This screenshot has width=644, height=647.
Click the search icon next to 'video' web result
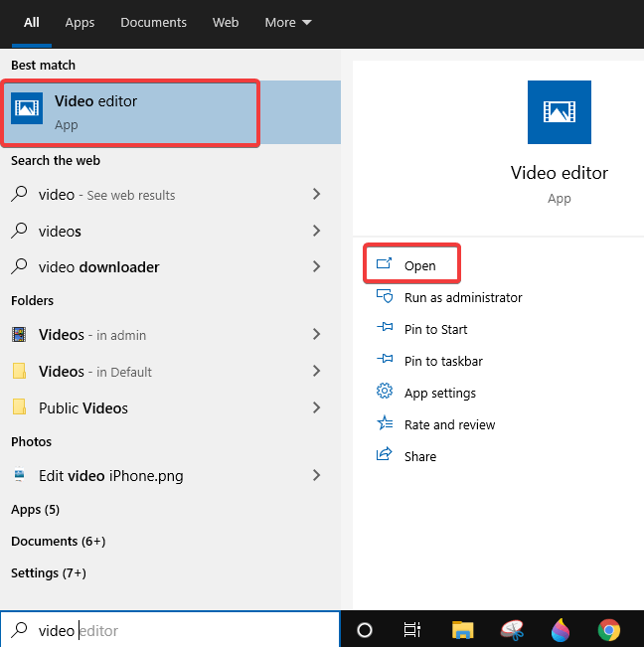click(x=19, y=194)
